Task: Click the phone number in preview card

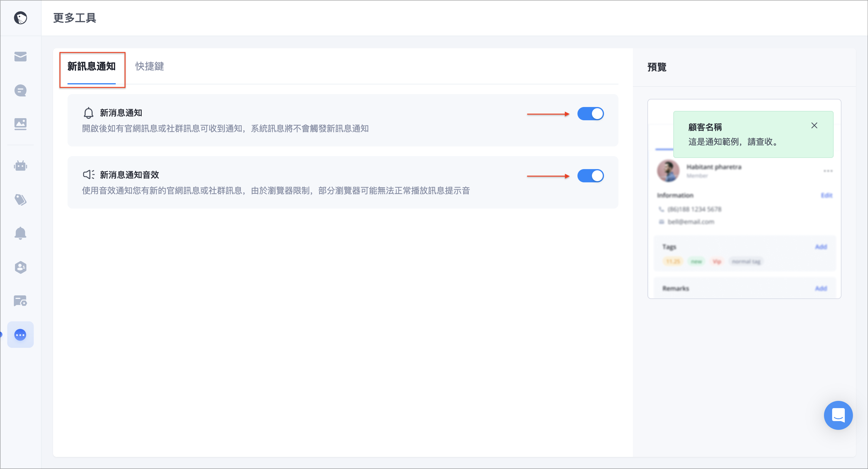Action: [694, 209]
